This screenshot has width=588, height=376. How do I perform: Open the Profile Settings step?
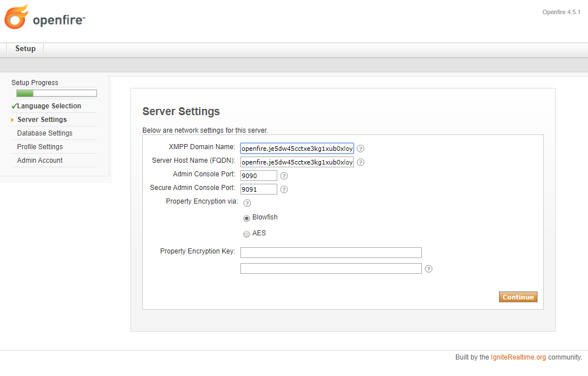40,146
